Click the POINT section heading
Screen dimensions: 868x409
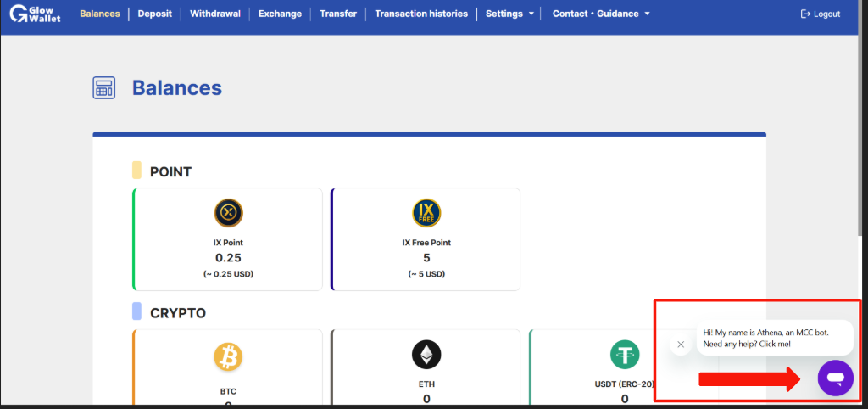click(170, 171)
